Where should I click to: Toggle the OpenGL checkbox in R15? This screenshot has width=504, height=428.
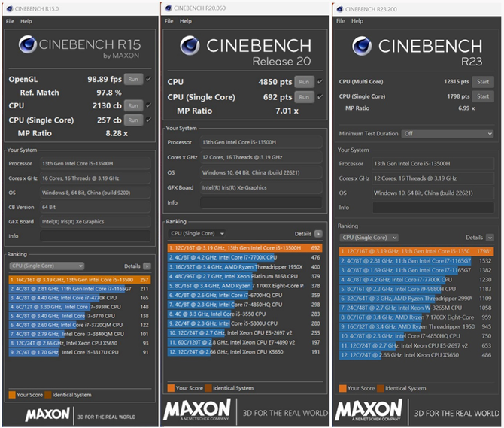click(148, 79)
